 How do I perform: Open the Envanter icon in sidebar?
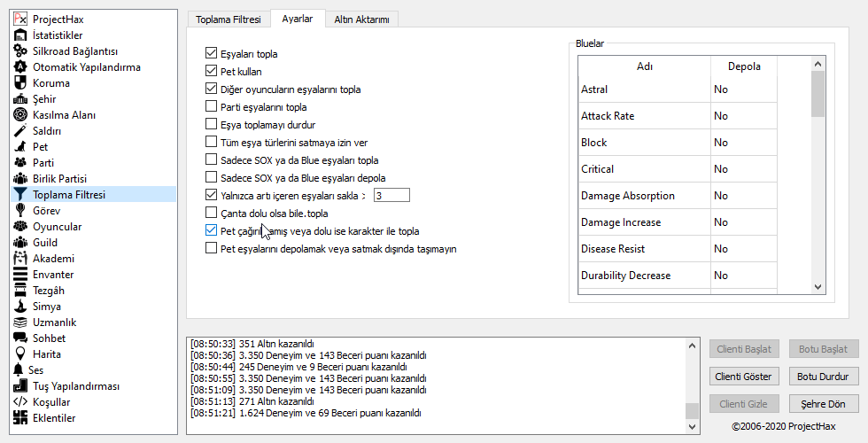coord(20,274)
